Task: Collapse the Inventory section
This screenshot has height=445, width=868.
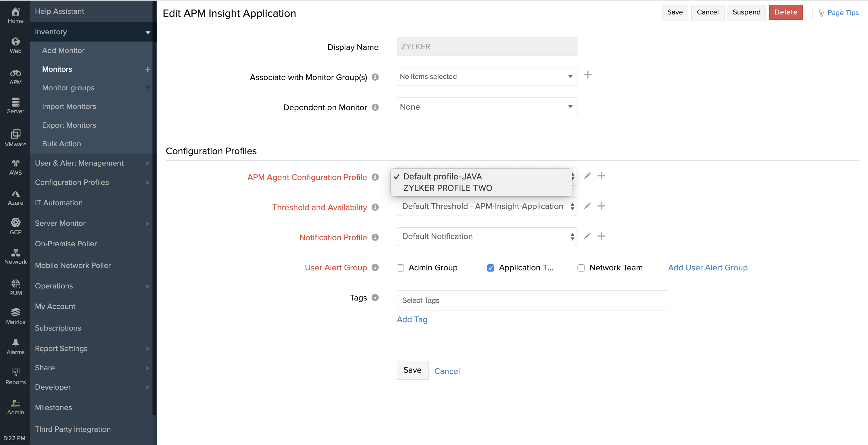Action: tap(148, 32)
